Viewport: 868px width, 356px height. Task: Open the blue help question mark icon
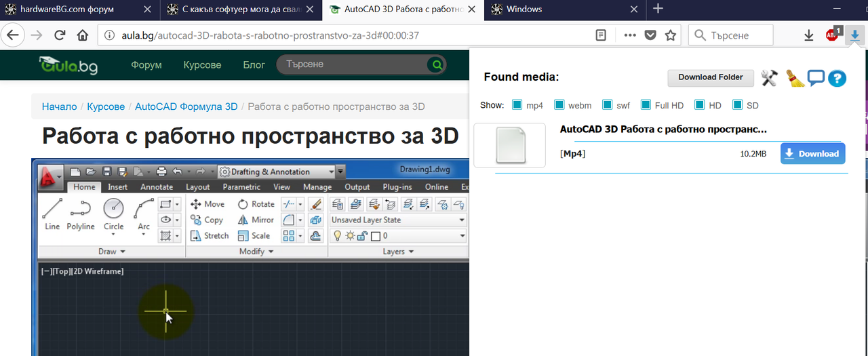pos(837,78)
